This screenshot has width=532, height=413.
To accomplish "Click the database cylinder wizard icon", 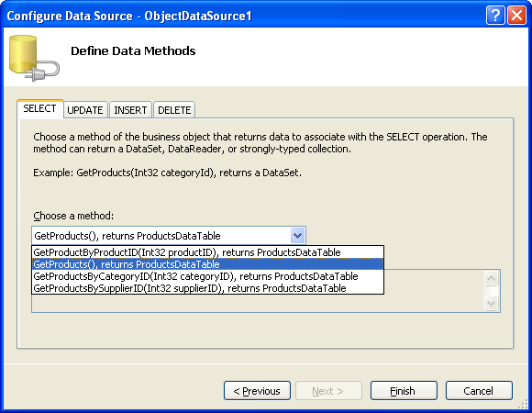I will (34, 58).
